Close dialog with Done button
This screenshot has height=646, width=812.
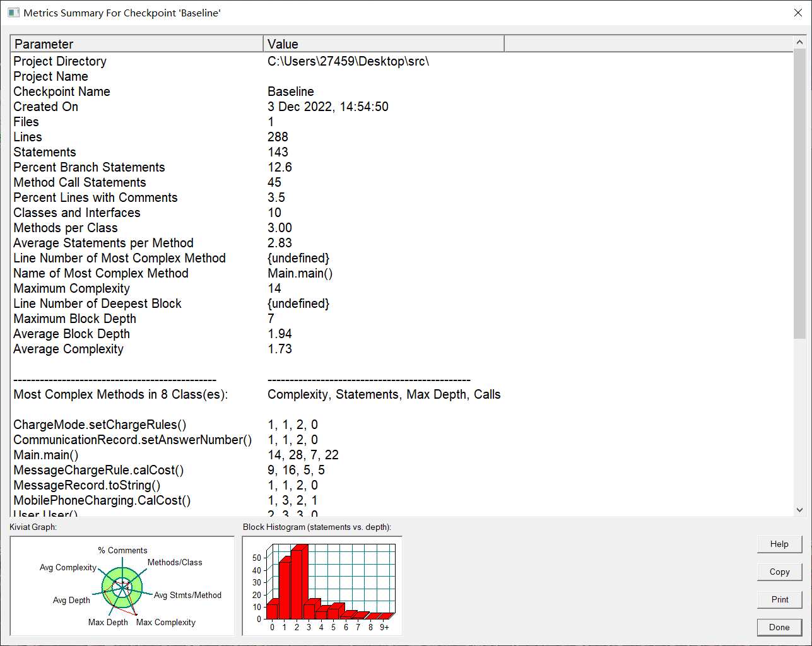click(x=779, y=627)
